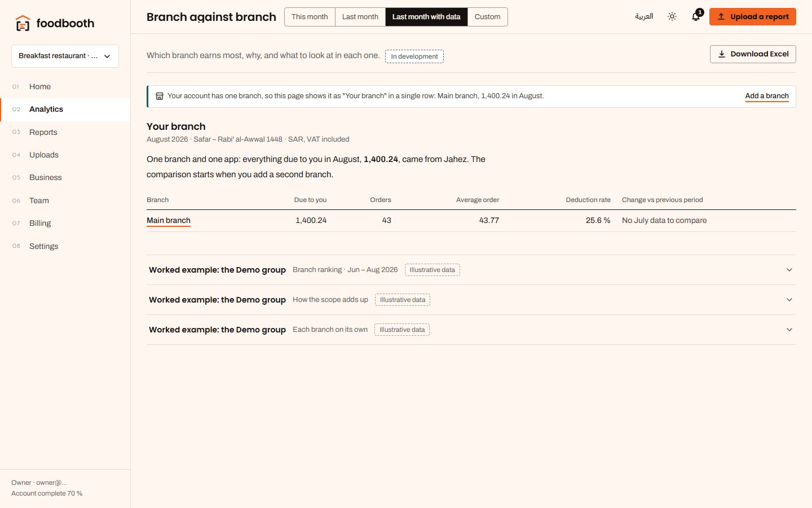Open notifications bell icon
Screen dimensions: 812x508
click(696, 16)
